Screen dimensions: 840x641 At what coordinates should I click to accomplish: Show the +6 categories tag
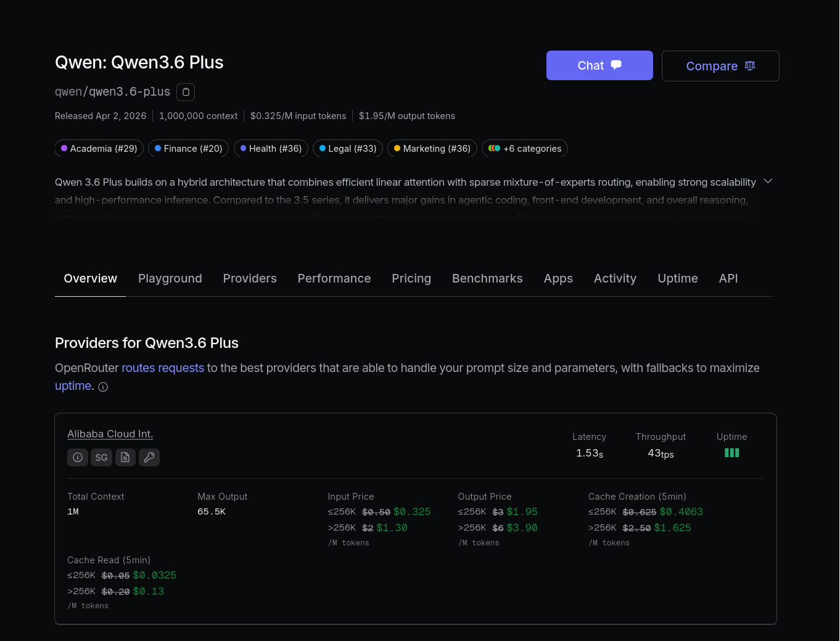[x=525, y=149]
